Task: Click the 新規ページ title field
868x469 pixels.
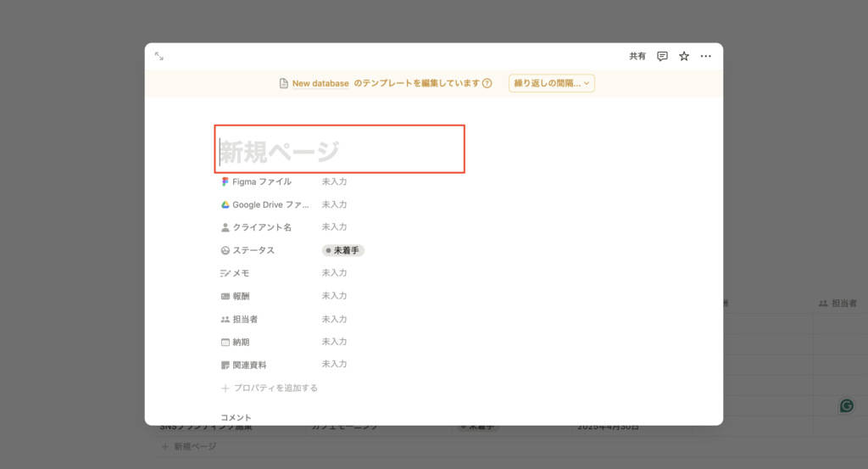Action: pos(339,151)
